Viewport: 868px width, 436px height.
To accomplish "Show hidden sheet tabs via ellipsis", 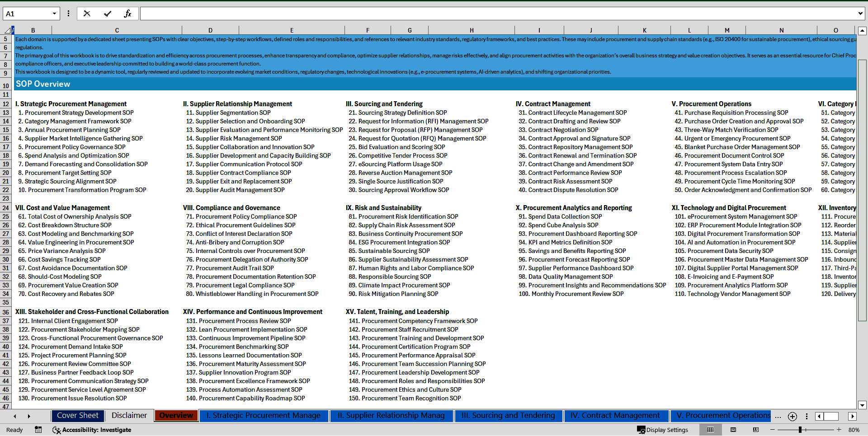I will coord(778,416).
